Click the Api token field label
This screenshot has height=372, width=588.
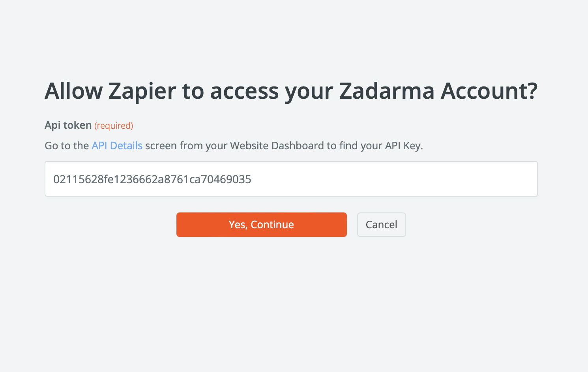[68, 125]
